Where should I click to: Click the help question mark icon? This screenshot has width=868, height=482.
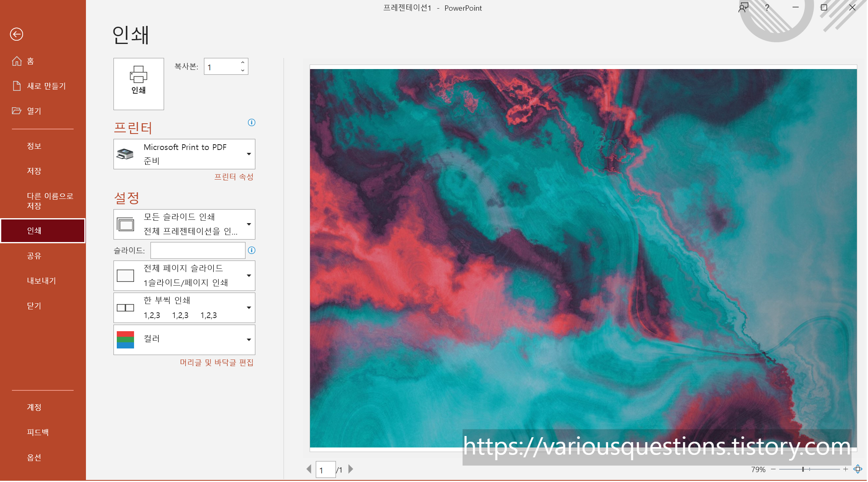click(x=767, y=8)
